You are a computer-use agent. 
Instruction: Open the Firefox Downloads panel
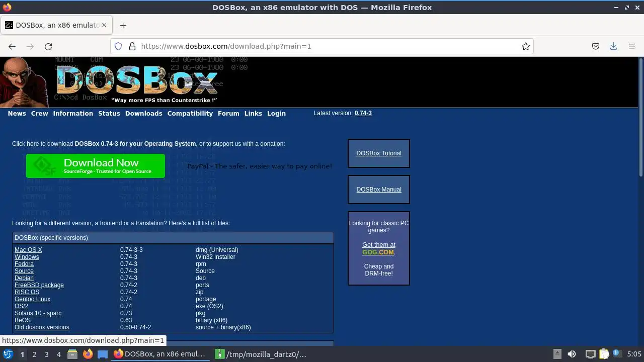(x=614, y=46)
